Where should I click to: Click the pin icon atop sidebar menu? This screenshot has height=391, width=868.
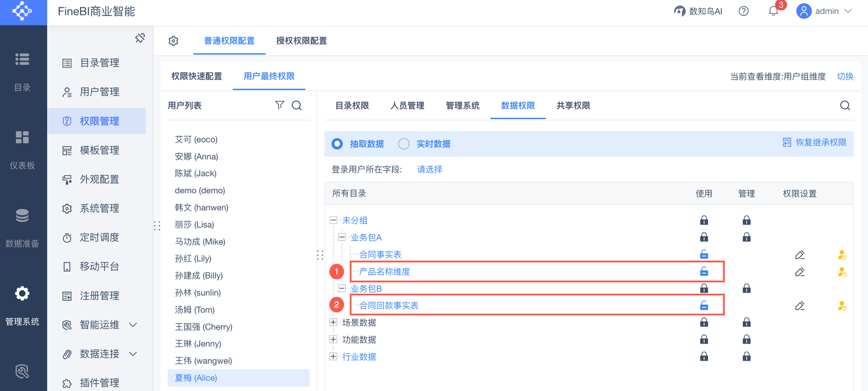(140, 38)
